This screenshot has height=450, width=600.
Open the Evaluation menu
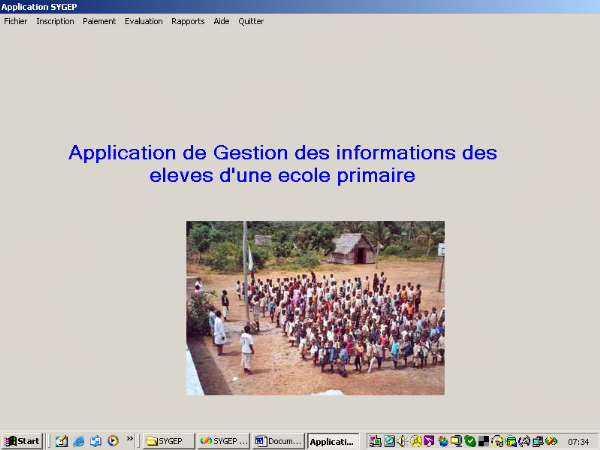click(x=143, y=21)
